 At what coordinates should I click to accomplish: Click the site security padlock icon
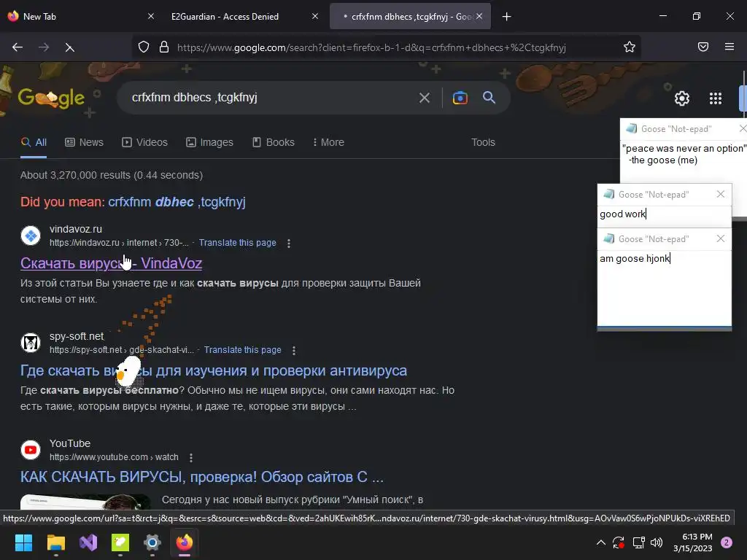click(x=164, y=47)
